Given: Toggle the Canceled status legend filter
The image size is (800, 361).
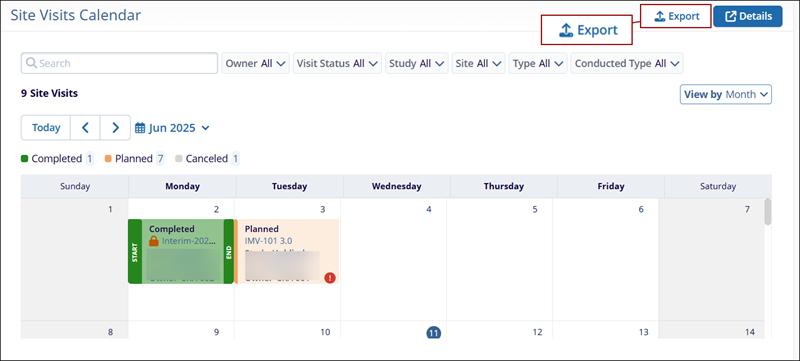Looking at the screenshot, I should tap(207, 159).
